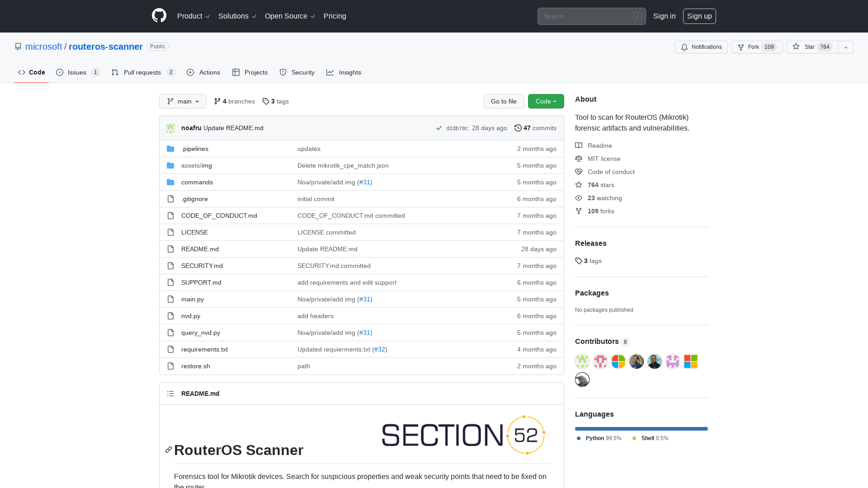This screenshot has width=868, height=488.
Task: Click the Go to file button
Action: pos(504,101)
